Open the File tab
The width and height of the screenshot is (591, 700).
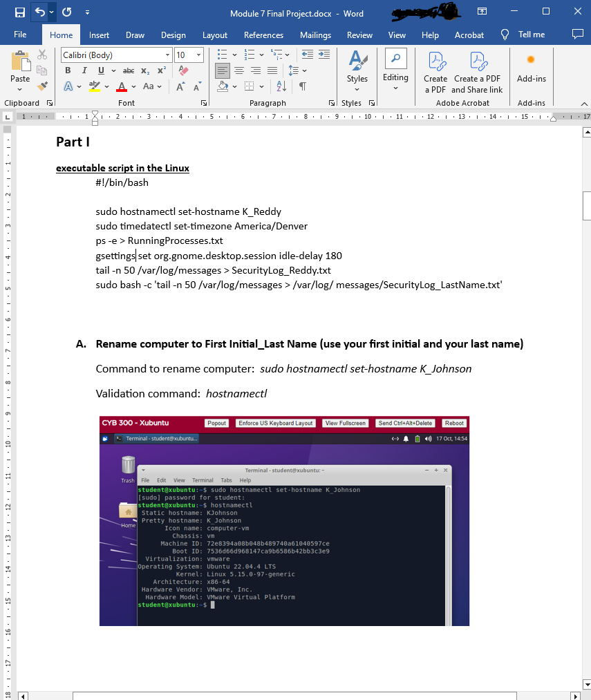click(20, 35)
